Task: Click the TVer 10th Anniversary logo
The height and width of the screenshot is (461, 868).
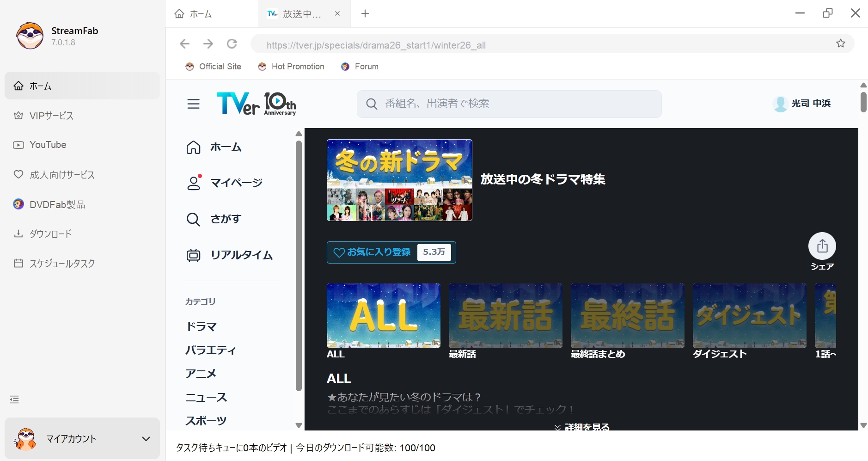Action: pyautogui.click(x=256, y=104)
